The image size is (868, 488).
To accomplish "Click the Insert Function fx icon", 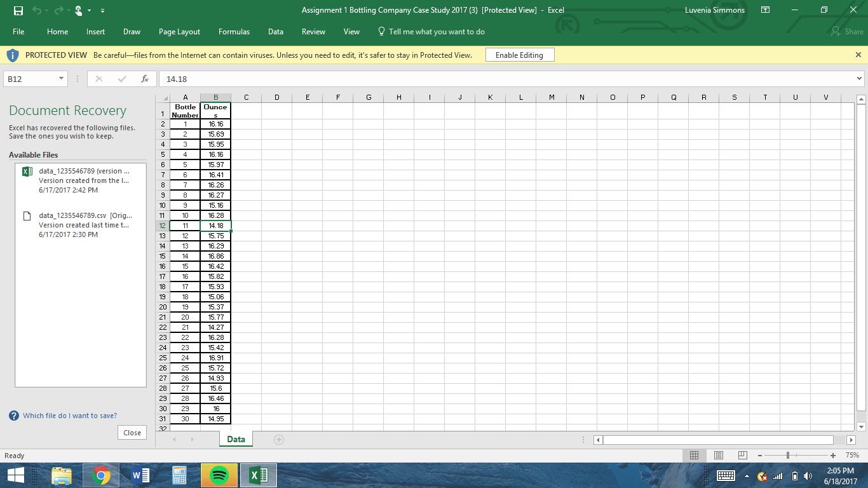I will 145,79.
